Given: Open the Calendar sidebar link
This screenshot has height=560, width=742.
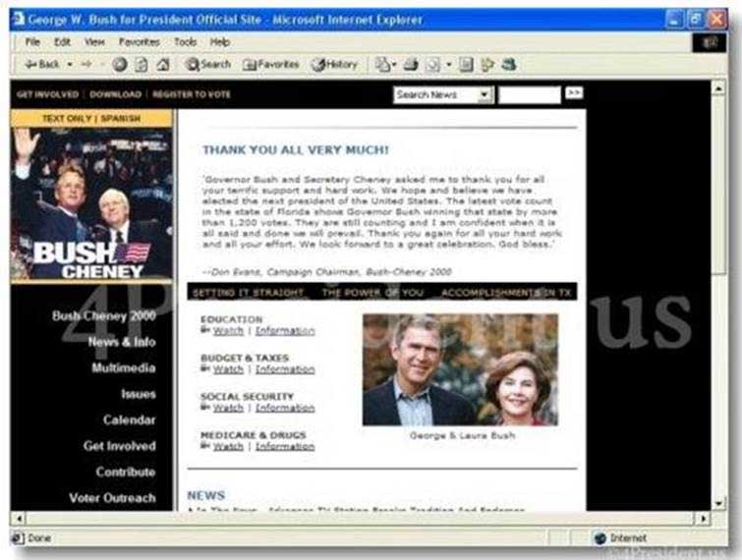Looking at the screenshot, I should [129, 420].
